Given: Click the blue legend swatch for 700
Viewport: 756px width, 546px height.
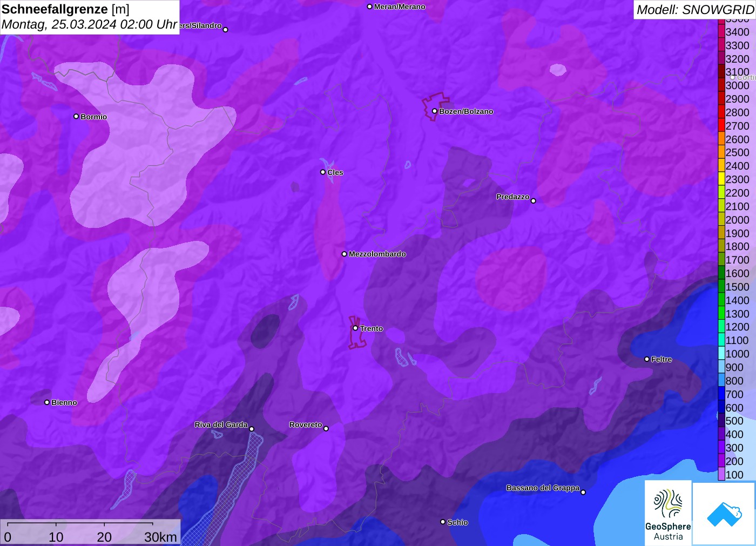Looking at the screenshot, I should pyautogui.click(x=721, y=393).
